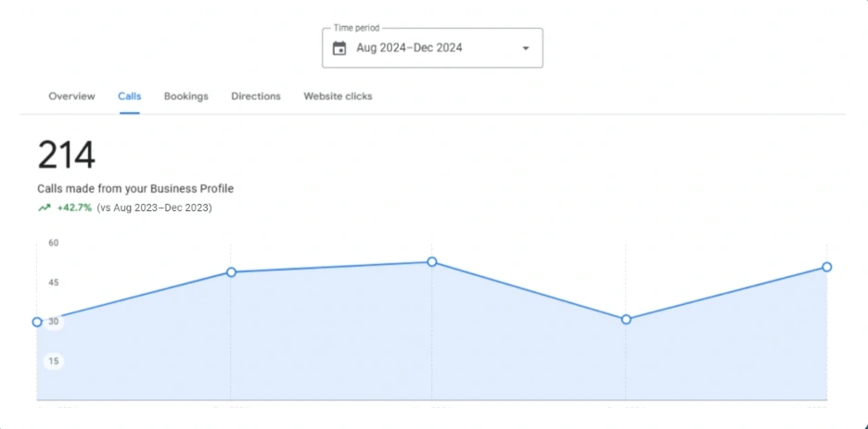The height and width of the screenshot is (429, 868).
Task: Click the last chart data point
Action: 826,267
